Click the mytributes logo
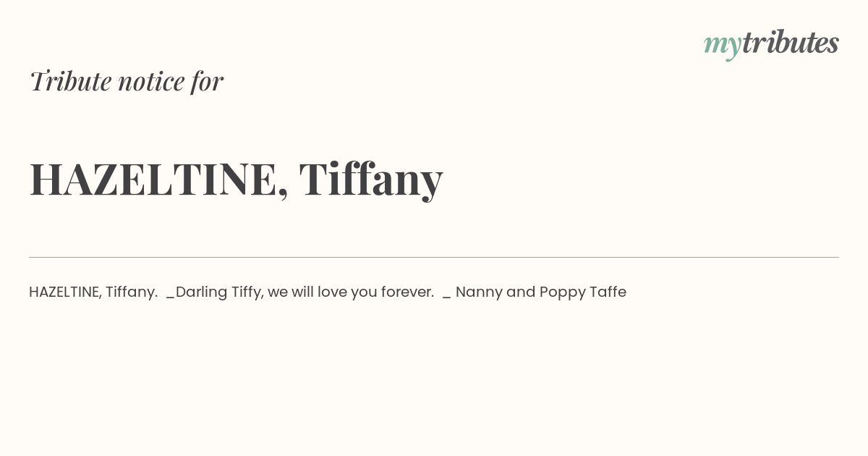Viewport: 868px width, 456px height. tap(771, 43)
